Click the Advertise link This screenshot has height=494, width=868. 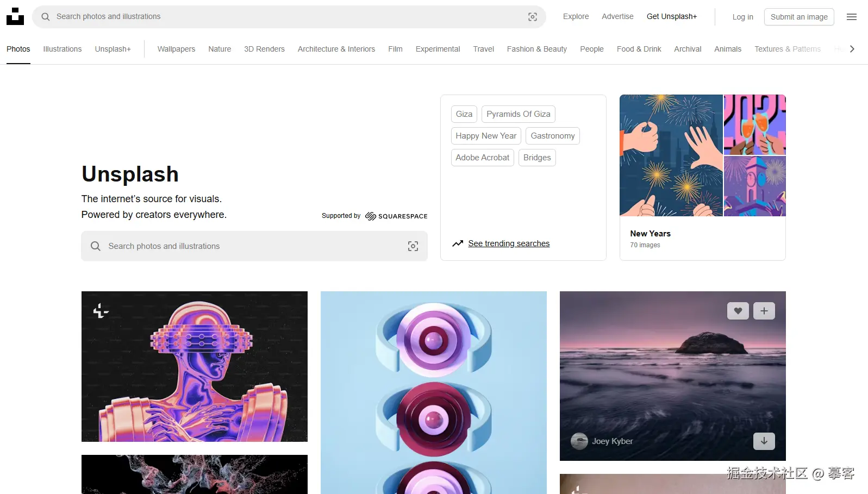(617, 16)
